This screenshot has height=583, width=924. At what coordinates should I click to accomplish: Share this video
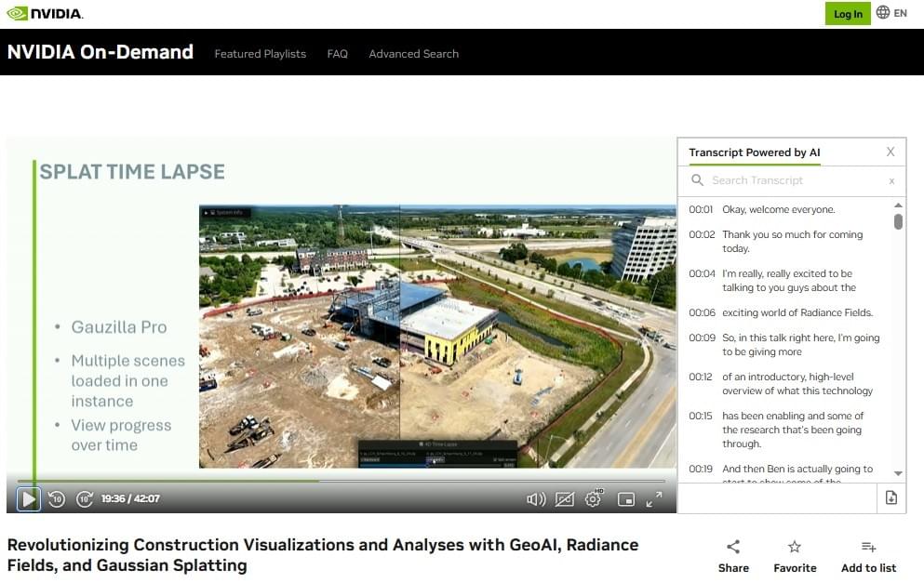click(x=733, y=556)
